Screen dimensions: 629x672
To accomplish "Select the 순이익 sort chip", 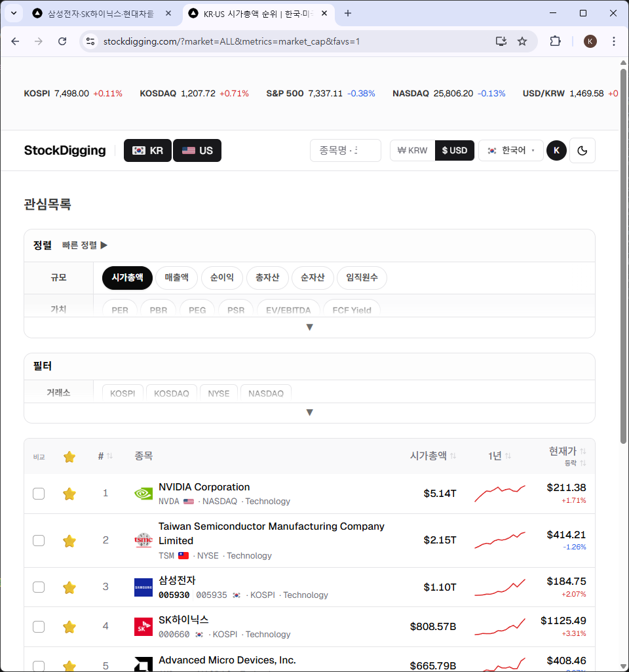I will [x=222, y=278].
